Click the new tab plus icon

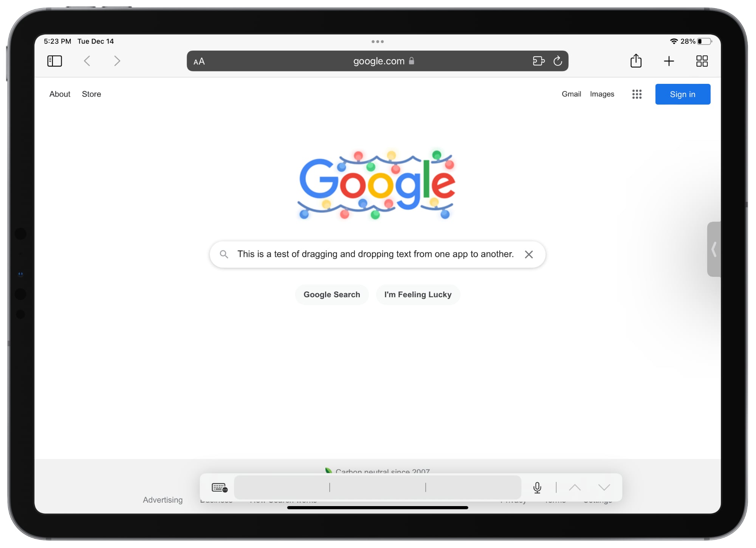pyautogui.click(x=669, y=60)
